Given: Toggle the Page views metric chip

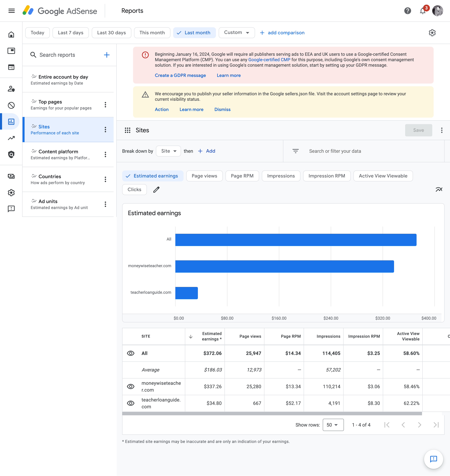Looking at the screenshot, I should pyautogui.click(x=204, y=176).
